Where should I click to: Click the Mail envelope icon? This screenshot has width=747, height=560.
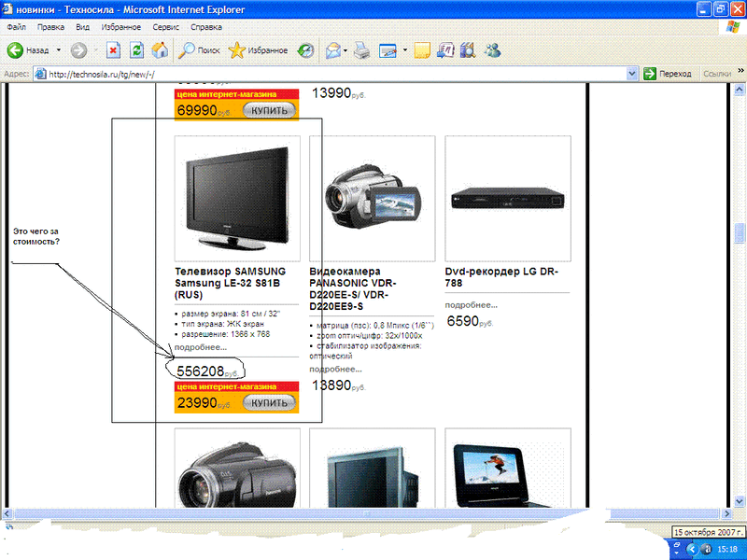[x=333, y=50]
